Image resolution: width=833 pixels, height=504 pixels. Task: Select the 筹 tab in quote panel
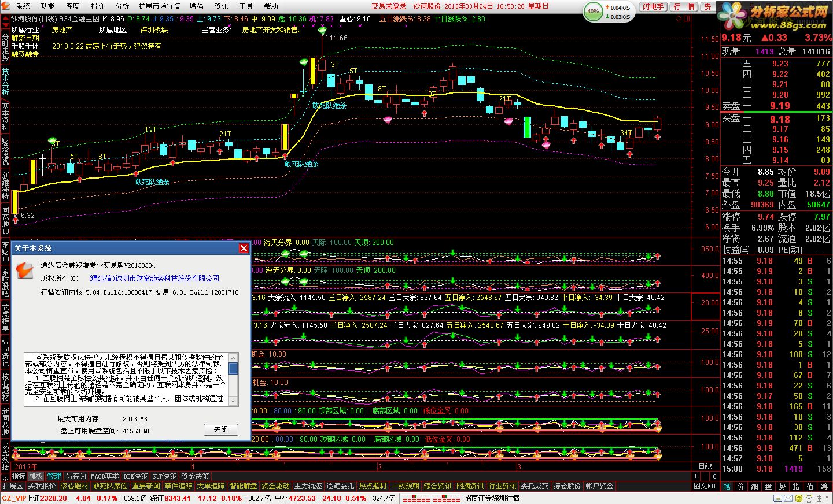pyautogui.click(x=824, y=486)
